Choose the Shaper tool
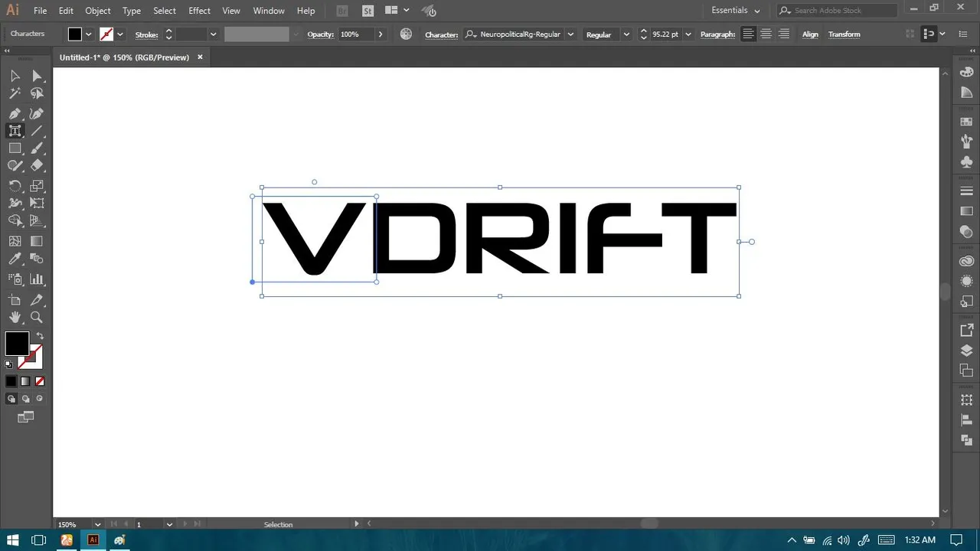 (15, 166)
